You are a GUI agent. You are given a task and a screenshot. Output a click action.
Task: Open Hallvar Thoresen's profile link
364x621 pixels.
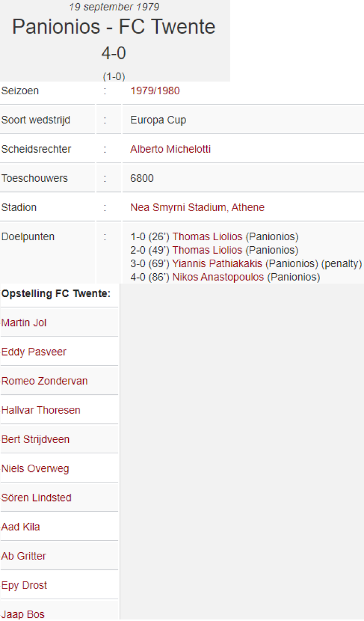click(41, 410)
